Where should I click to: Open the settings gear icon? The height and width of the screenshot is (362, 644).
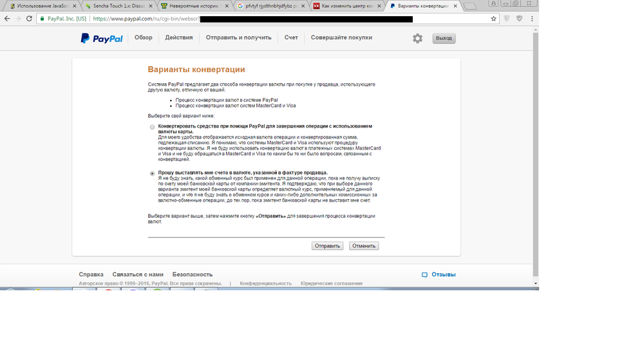coord(417,38)
